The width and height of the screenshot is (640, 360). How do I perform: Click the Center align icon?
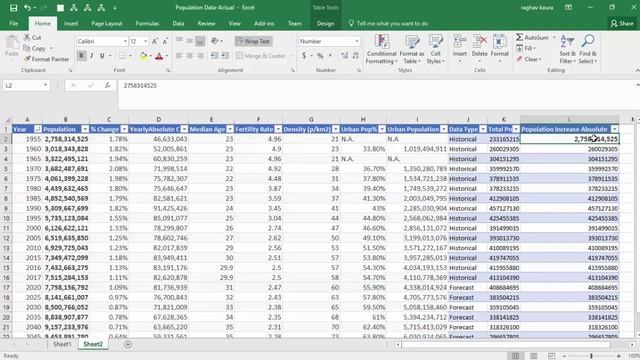190,56
